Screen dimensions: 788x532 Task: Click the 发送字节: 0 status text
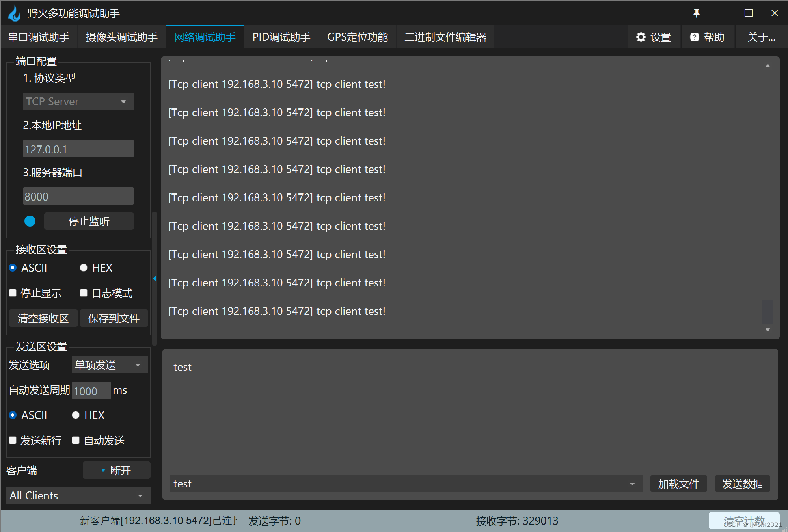[x=274, y=521]
